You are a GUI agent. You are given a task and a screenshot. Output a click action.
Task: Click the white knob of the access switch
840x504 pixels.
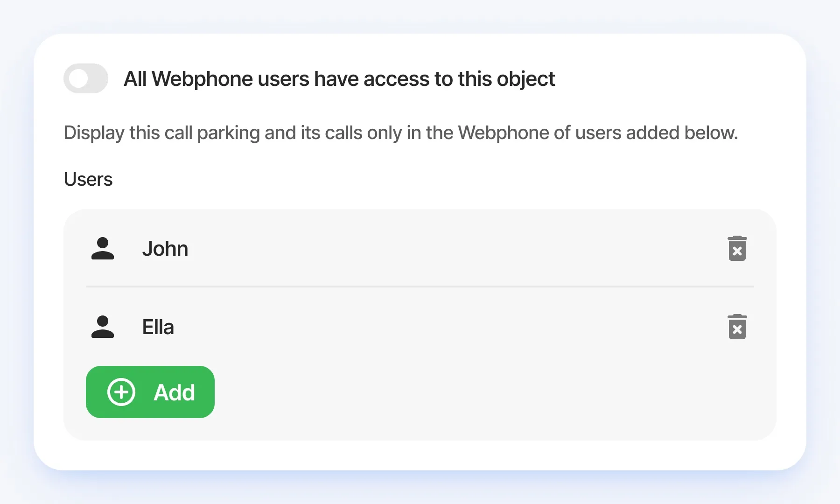coord(78,78)
